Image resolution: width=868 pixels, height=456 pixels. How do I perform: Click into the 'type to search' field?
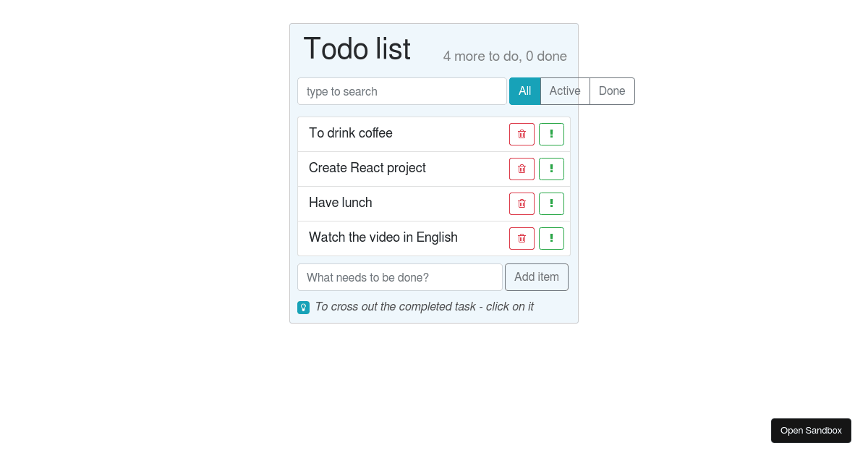(401, 91)
